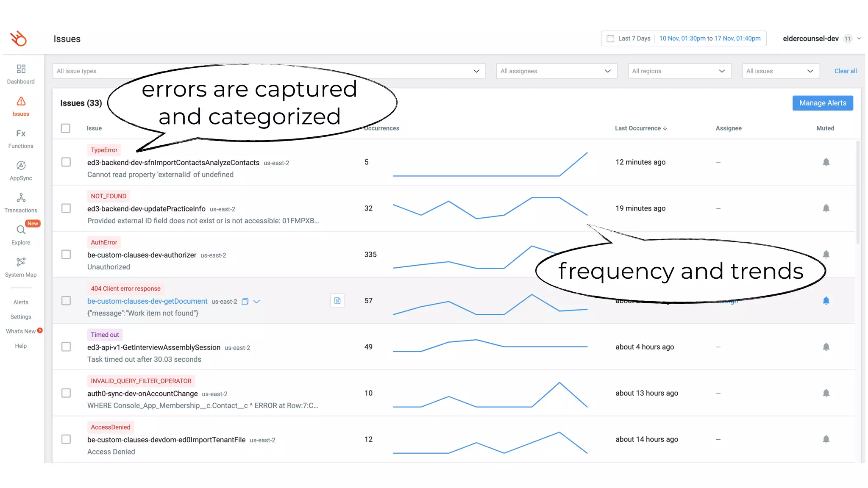Click the 10 Nov to 17 Nov date range
868x488 pixels.
(710, 39)
